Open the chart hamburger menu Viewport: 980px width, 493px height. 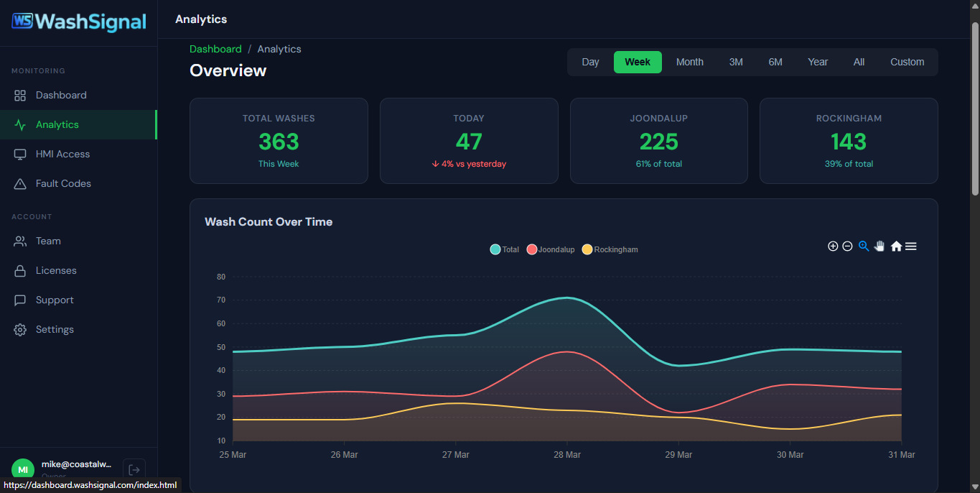(911, 247)
